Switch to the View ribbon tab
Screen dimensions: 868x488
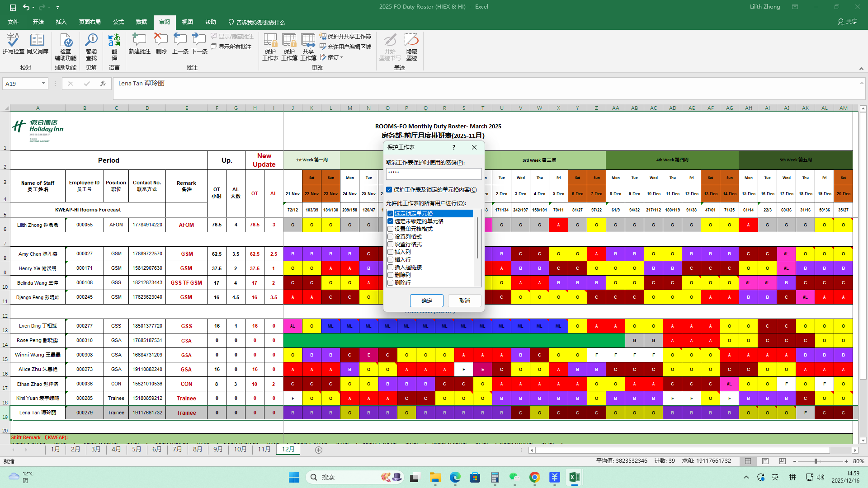187,22
